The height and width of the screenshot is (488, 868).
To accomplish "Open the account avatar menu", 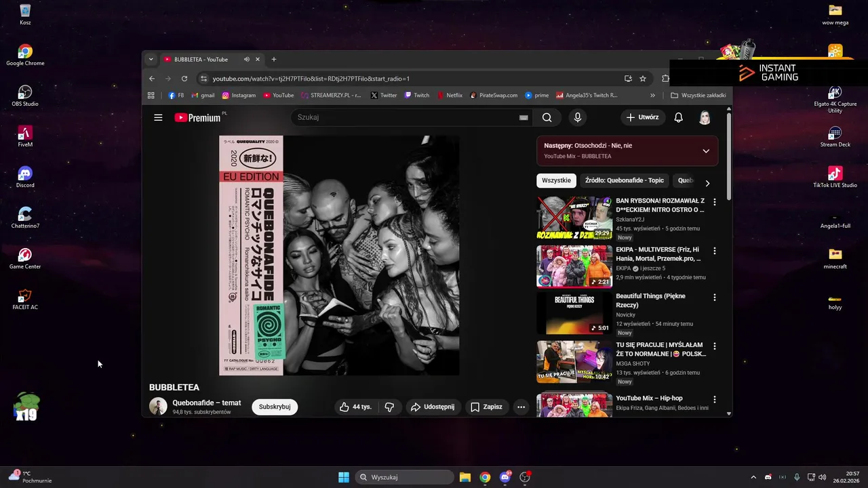I will 705,117.
